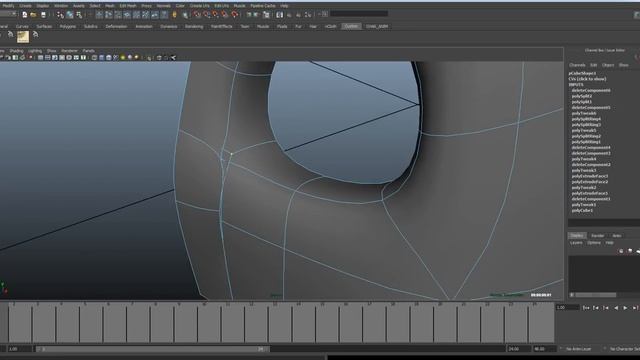Open the viewport Renderer menu
The image size is (640, 360).
point(69,51)
